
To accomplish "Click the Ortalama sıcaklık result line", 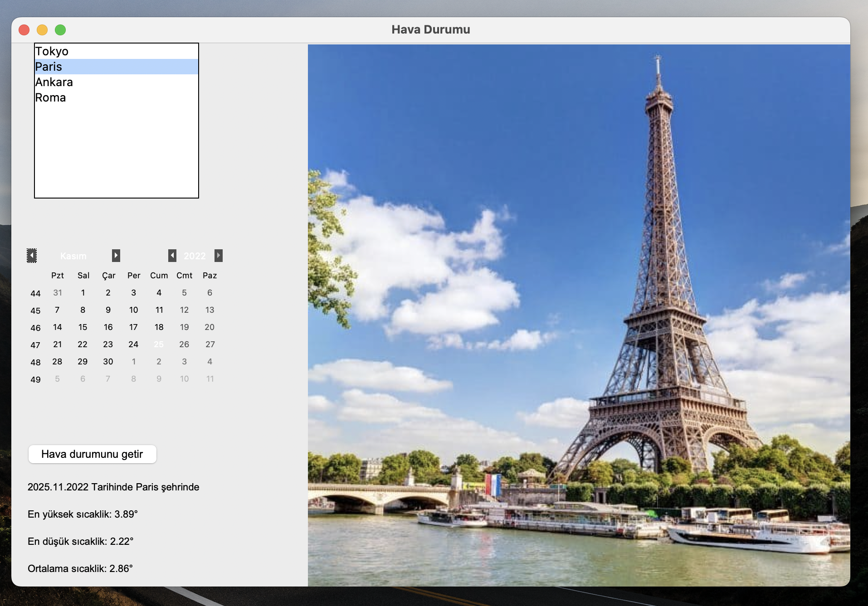I will click(x=80, y=568).
